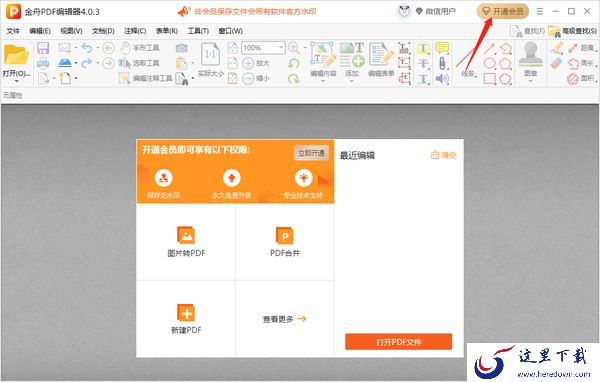600x382 pixels.
Task: Rotate the page clockwise with the green arrow
Action: (x=293, y=78)
